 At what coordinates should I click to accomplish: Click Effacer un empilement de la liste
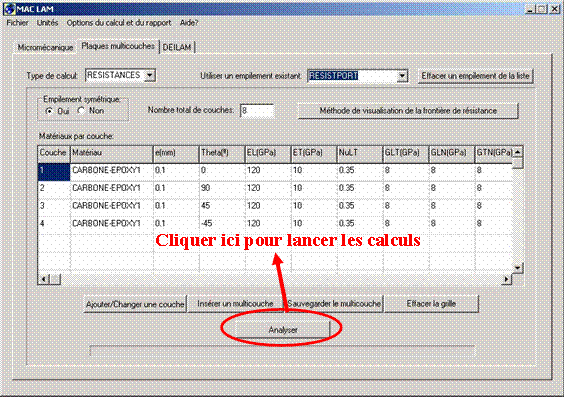(475, 76)
